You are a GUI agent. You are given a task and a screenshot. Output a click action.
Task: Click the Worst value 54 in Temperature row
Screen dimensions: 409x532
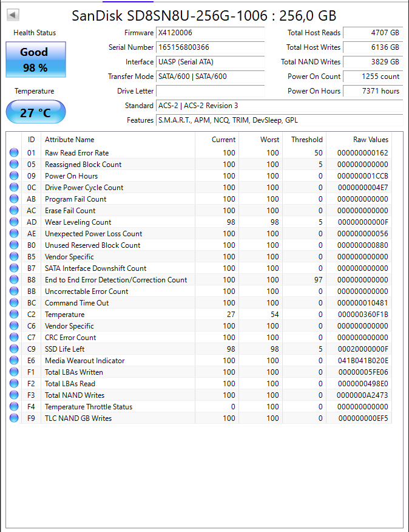pyautogui.click(x=275, y=315)
